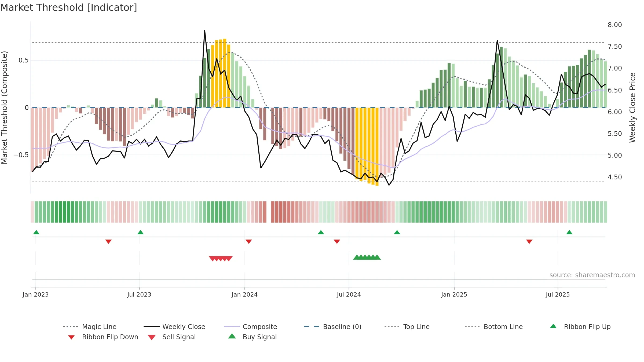Image resolution: width=644 pixels, height=362 pixels.
Task: Click the 7.00 price axis label
Action: click(615, 68)
